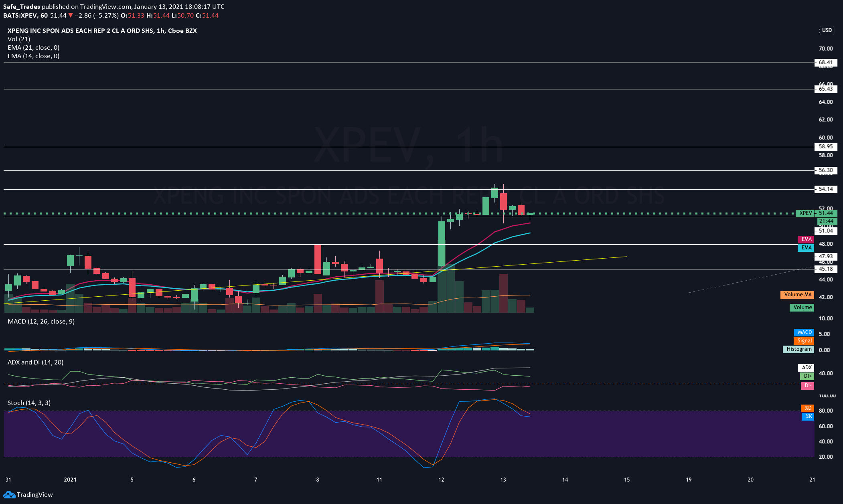Viewport: 843px width, 504px height.
Task: Click the 13 date axis label
Action: 503,480
